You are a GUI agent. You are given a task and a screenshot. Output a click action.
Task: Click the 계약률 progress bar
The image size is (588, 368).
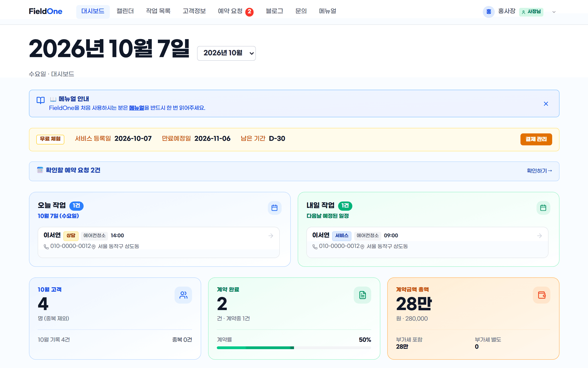pos(294,348)
